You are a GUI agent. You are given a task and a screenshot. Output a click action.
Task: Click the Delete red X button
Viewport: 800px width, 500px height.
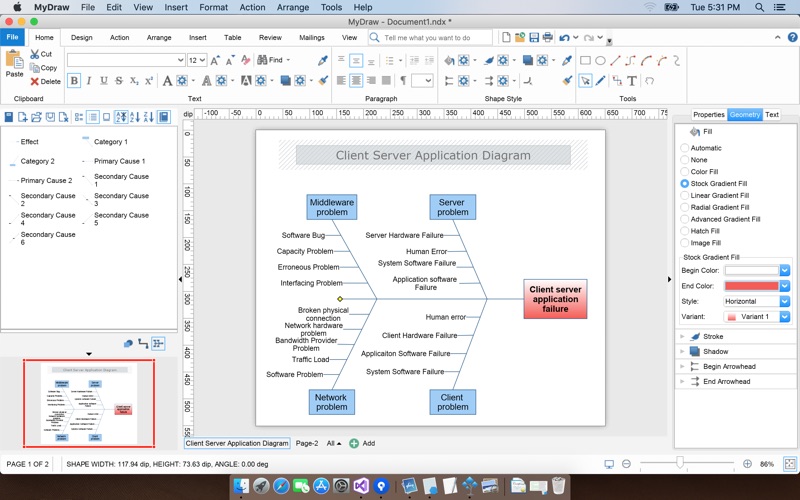(x=45, y=82)
